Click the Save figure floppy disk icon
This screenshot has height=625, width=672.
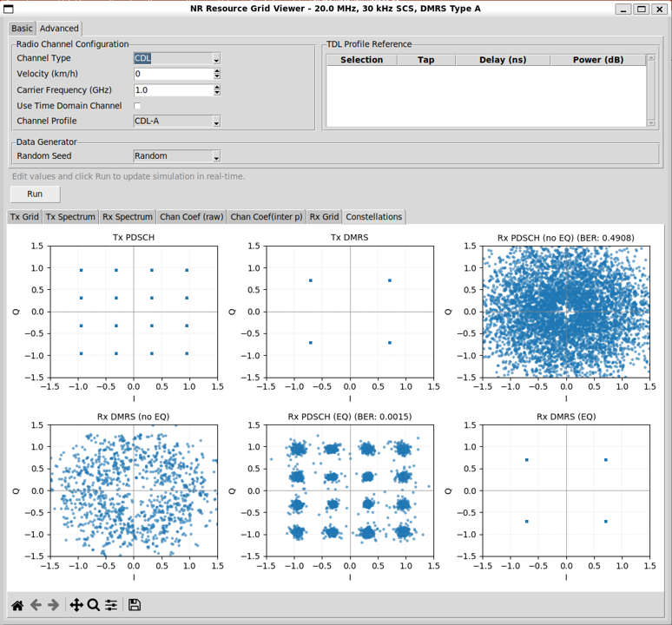tap(135, 605)
